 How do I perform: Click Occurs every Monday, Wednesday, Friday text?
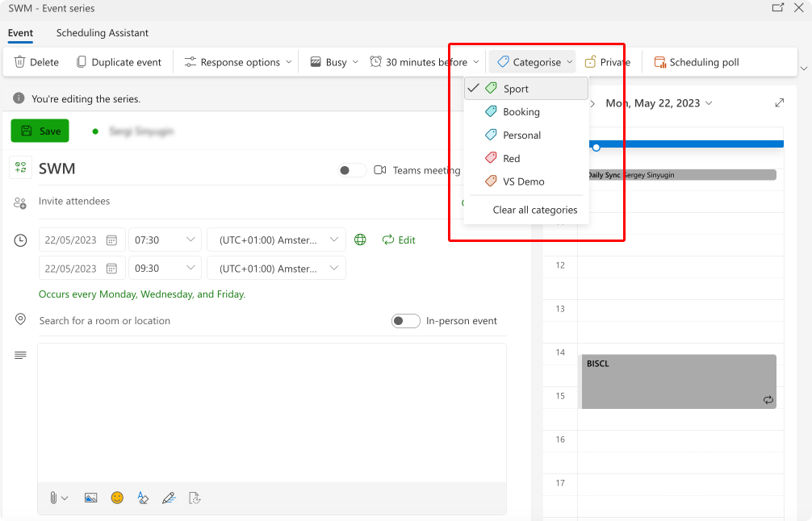point(142,294)
